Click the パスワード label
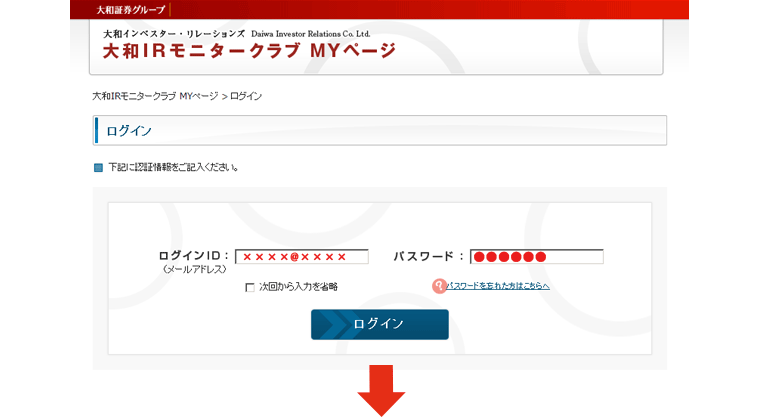Image resolution: width=760 pixels, height=420 pixels. tap(428, 256)
